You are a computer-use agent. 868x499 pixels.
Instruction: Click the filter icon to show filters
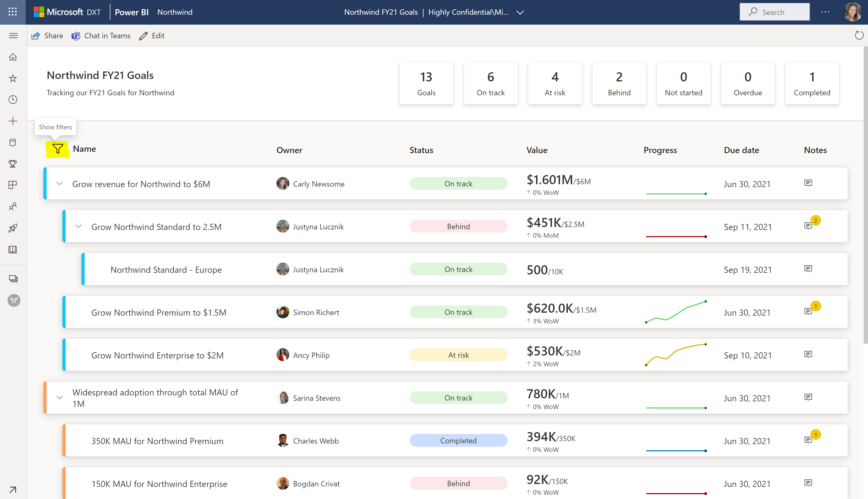(x=57, y=148)
